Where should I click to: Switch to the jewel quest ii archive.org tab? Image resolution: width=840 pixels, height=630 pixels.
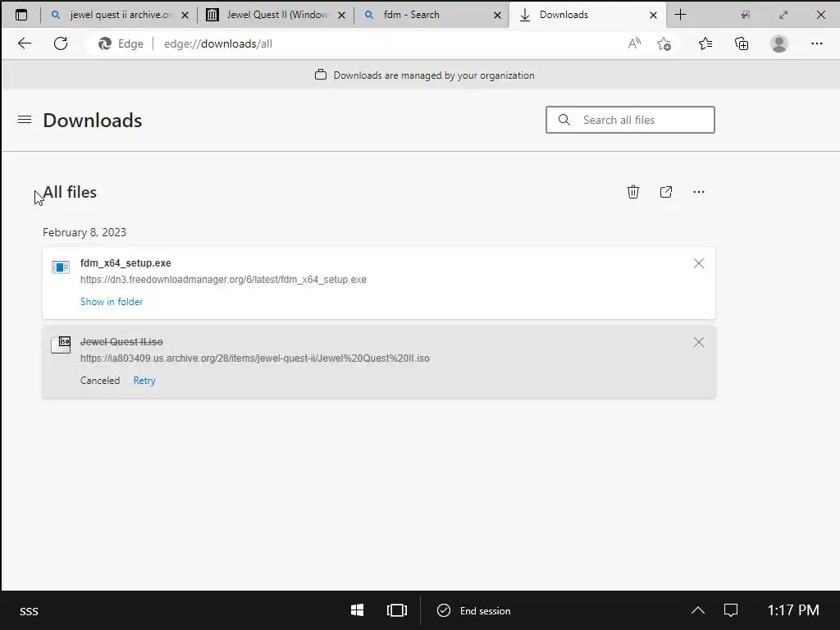pos(120,15)
